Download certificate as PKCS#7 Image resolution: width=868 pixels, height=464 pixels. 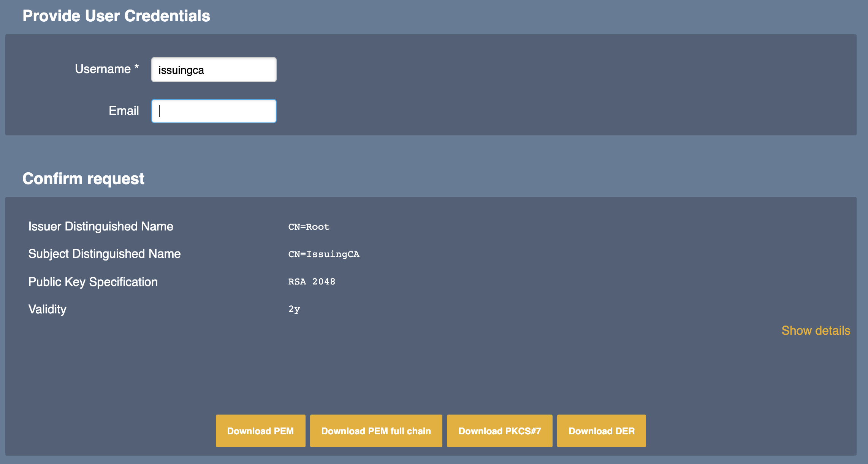pyautogui.click(x=499, y=431)
